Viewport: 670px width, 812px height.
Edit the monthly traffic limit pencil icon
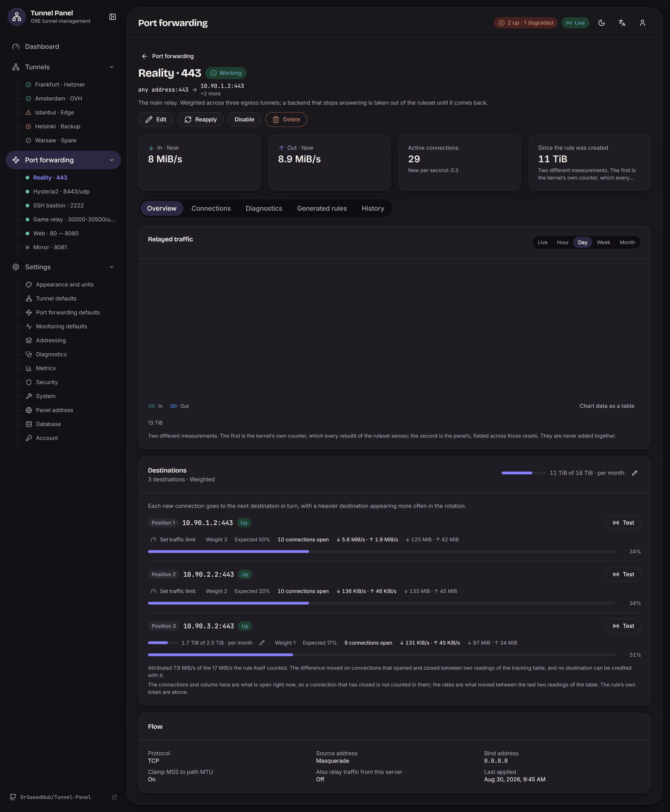click(x=634, y=473)
